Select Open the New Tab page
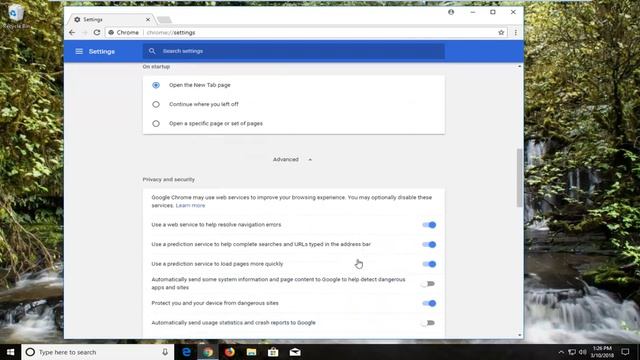640x360 pixels. (x=156, y=85)
